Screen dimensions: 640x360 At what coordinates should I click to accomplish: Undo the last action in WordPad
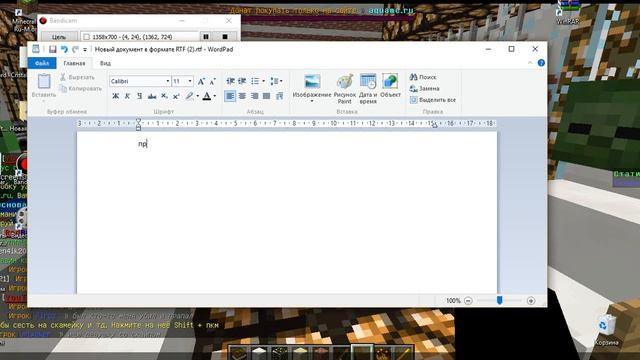(x=64, y=49)
